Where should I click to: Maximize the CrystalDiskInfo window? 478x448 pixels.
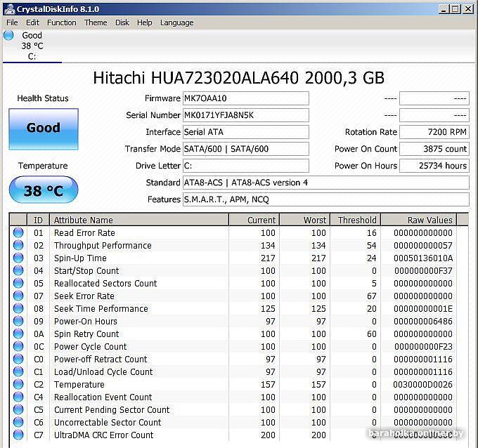pyautogui.click(x=456, y=9)
